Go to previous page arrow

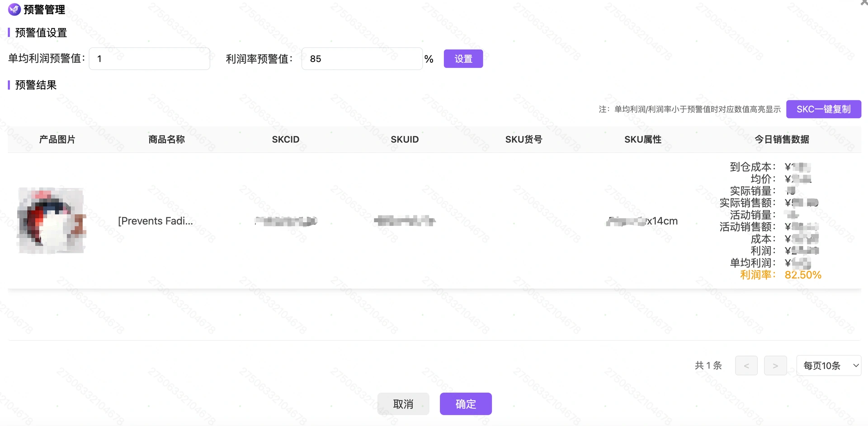pos(746,365)
